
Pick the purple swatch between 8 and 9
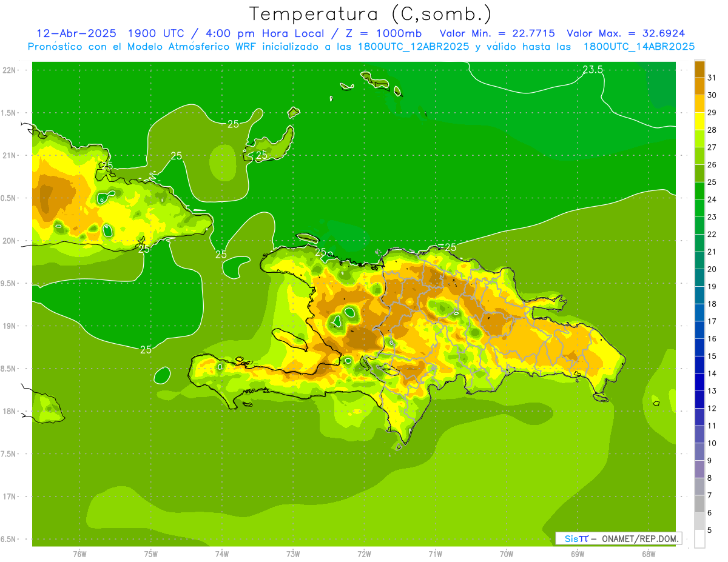coord(699,470)
